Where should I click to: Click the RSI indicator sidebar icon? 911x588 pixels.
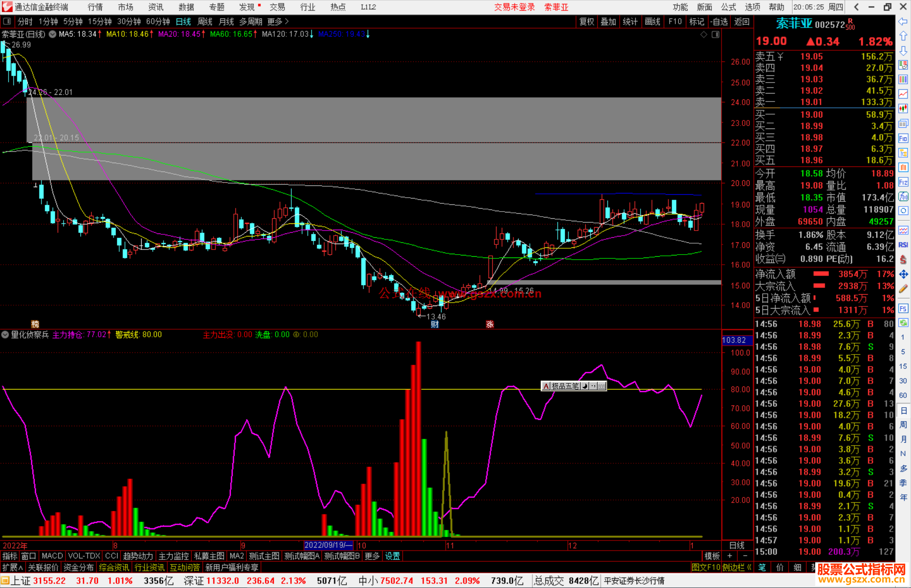pyautogui.click(x=903, y=245)
